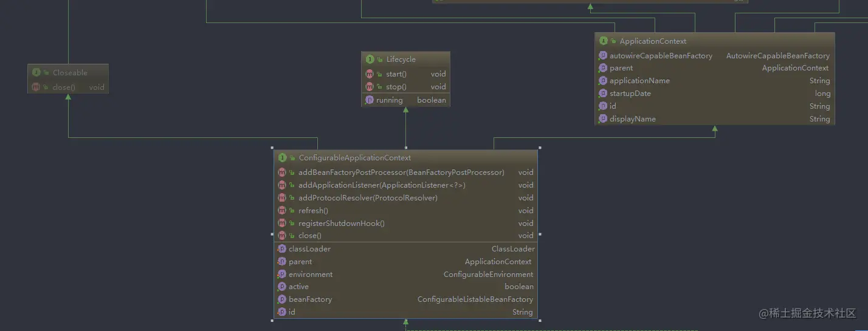Image resolution: width=868 pixels, height=331 pixels.
Task: Click the addApplicationListener method icon
Action: pyautogui.click(x=282, y=185)
